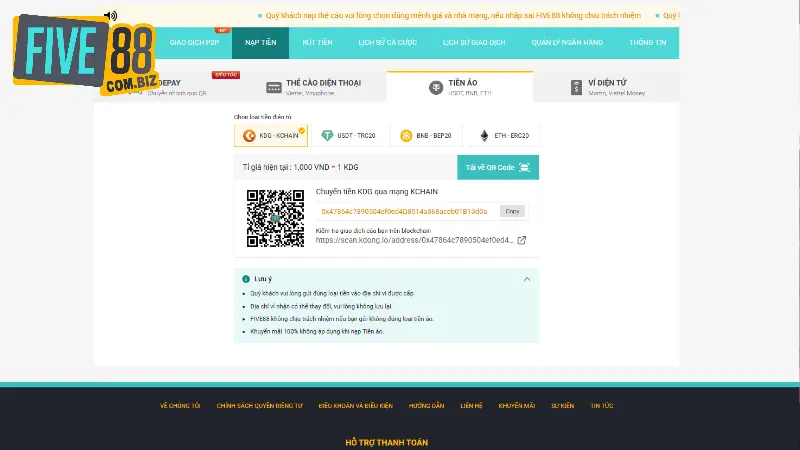Click the exchange rate text 1,000 VND = 1 KDG
This screenshot has width=800, height=450.
pos(326,167)
